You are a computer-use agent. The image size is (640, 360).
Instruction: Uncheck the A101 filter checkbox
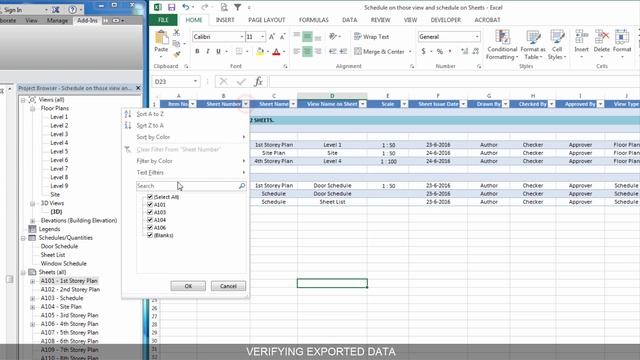(x=150, y=204)
